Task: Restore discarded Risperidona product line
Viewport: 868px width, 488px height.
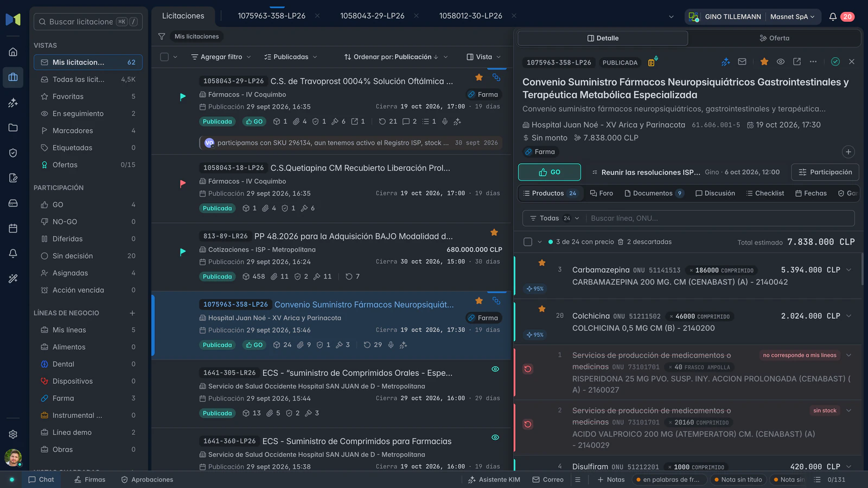Action: (x=528, y=369)
